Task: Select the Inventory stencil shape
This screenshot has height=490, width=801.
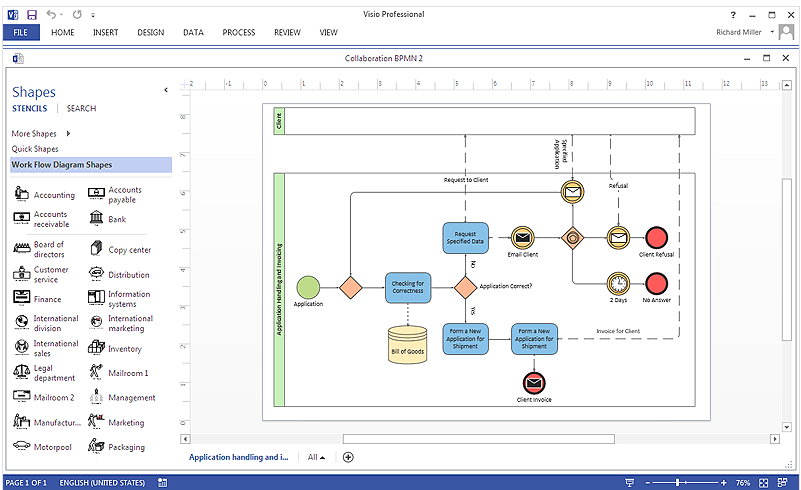Action: (x=97, y=349)
